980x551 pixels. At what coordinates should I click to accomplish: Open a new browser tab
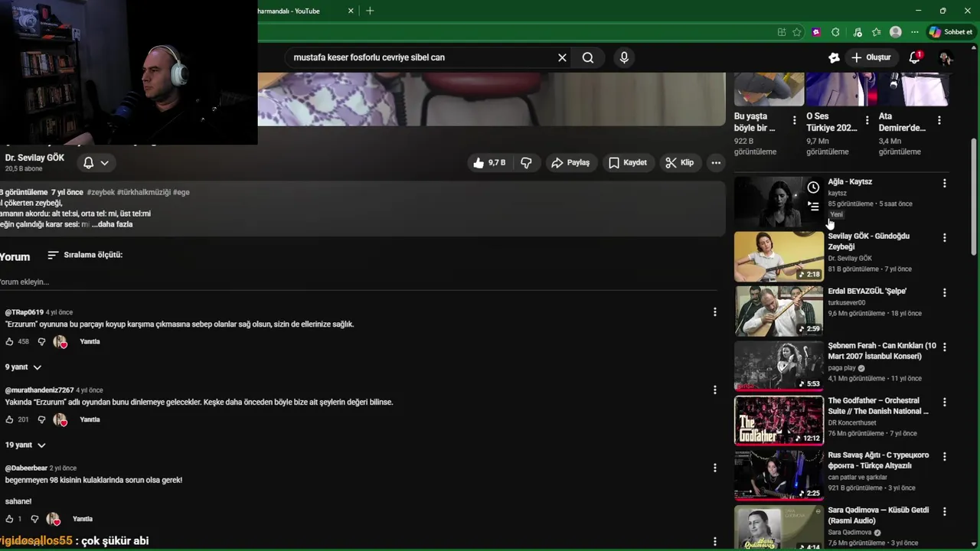point(370,11)
